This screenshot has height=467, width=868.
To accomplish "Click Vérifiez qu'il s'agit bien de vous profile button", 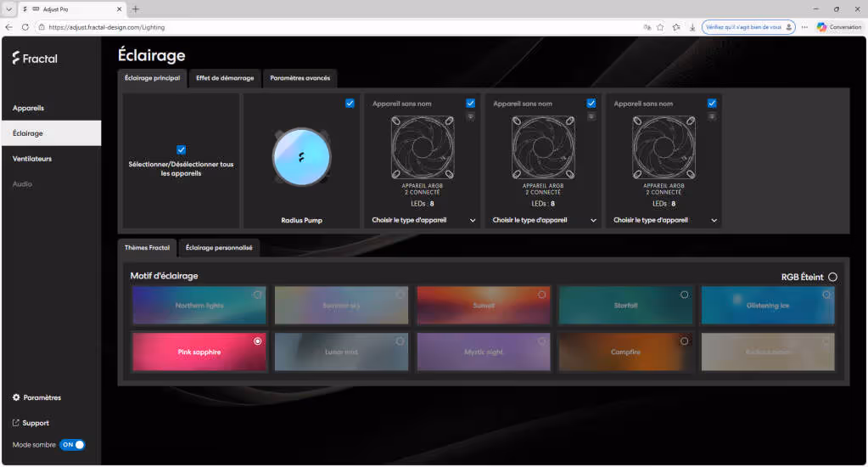I will (x=748, y=26).
